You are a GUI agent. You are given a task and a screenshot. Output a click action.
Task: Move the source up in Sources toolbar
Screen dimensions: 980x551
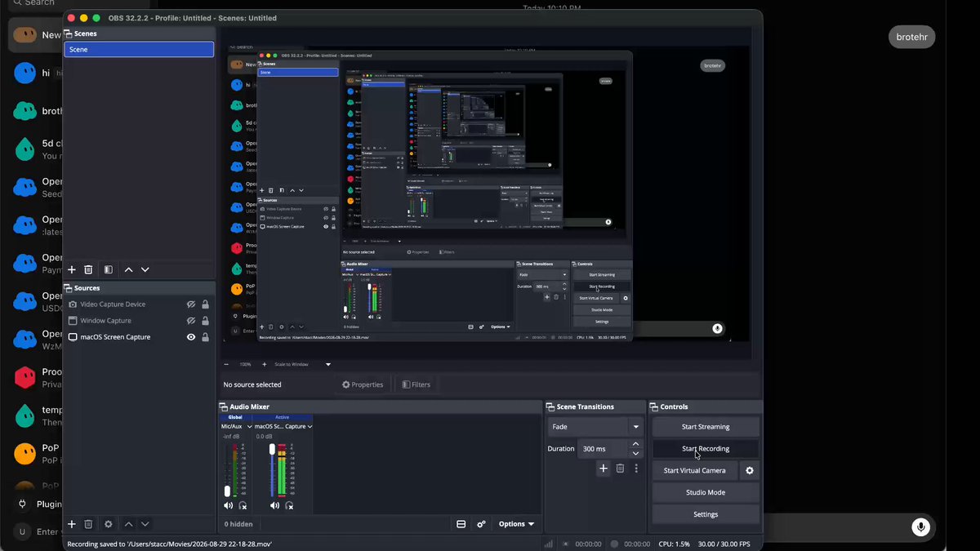(128, 524)
